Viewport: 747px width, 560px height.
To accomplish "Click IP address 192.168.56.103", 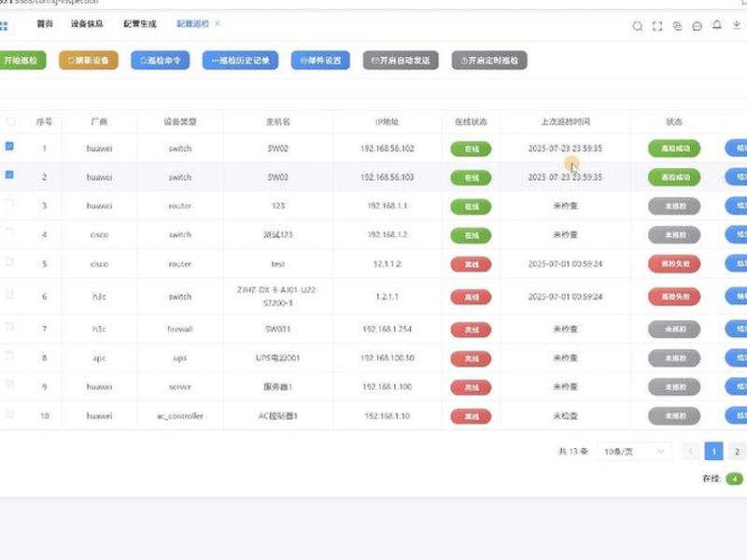I will 387,177.
